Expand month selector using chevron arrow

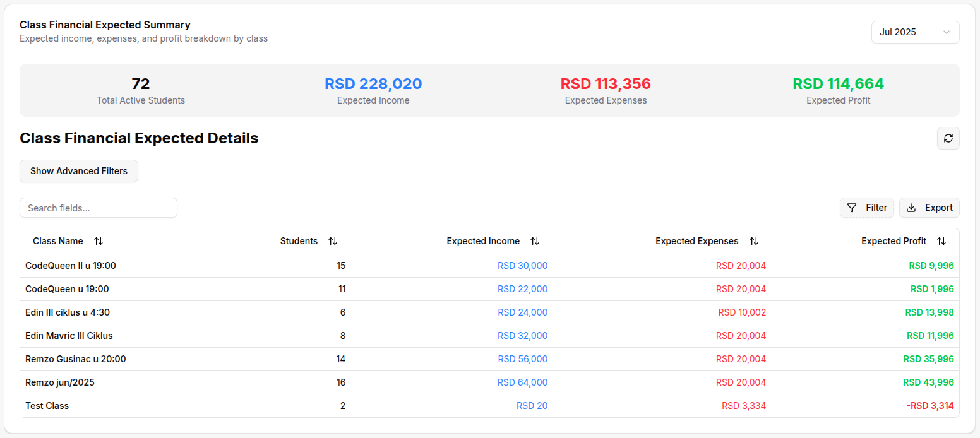[x=946, y=32]
